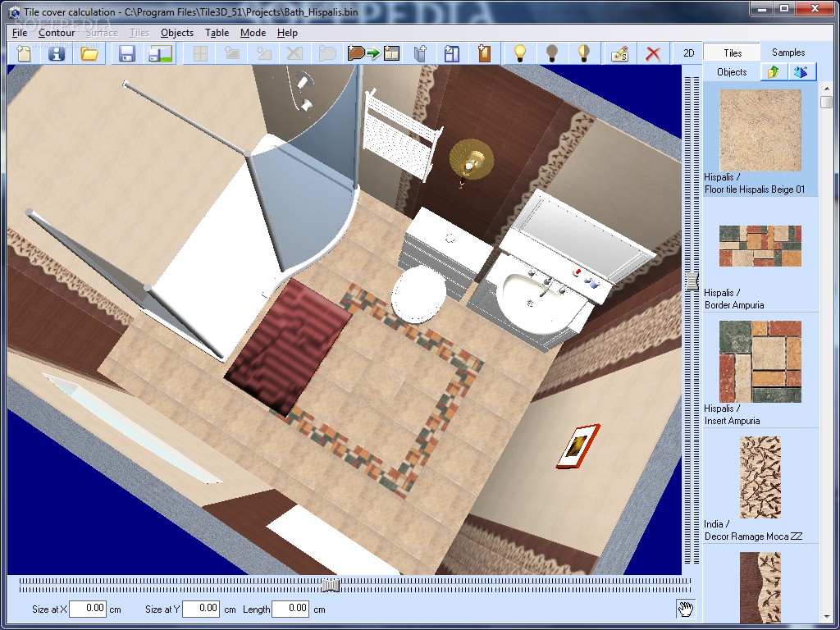Image resolution: width=840 pixels, height=630 pixels.
Task: Switch to the Objects tab
Action: [x=732, y=72]
